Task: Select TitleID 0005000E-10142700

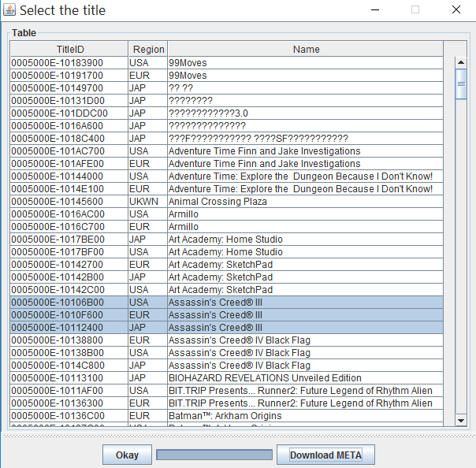Action: pyautogui.click(x=69, y=265)
